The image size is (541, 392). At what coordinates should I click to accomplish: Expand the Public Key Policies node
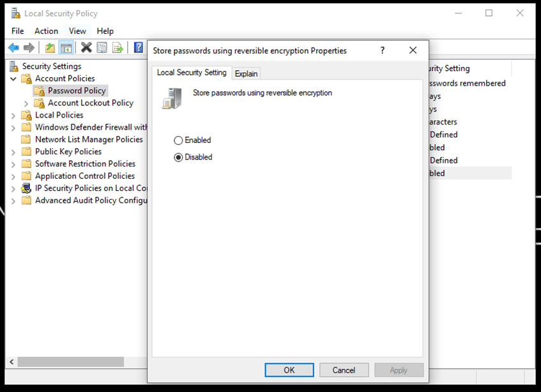point(14,151)
